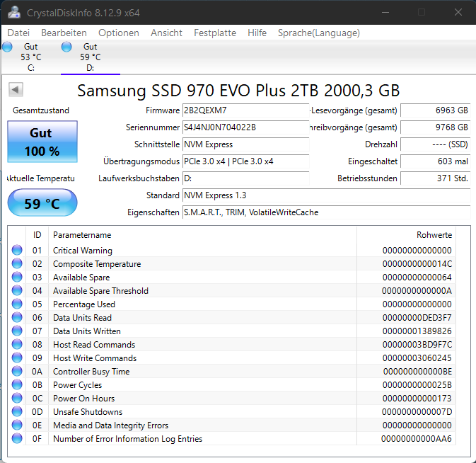The image size is (476, 463).
Task: Close the CrystalDiskInfo window
Action: pyautogui.click(x=458, y=12)
